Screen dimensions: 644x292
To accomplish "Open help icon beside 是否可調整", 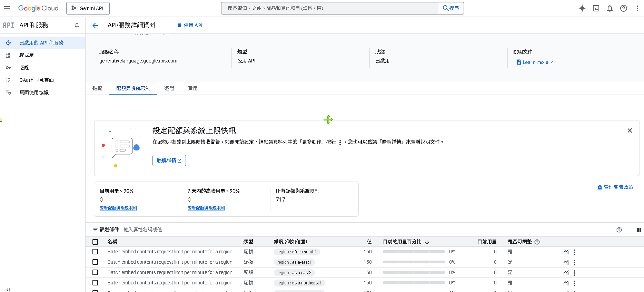I will coord(537,242).
